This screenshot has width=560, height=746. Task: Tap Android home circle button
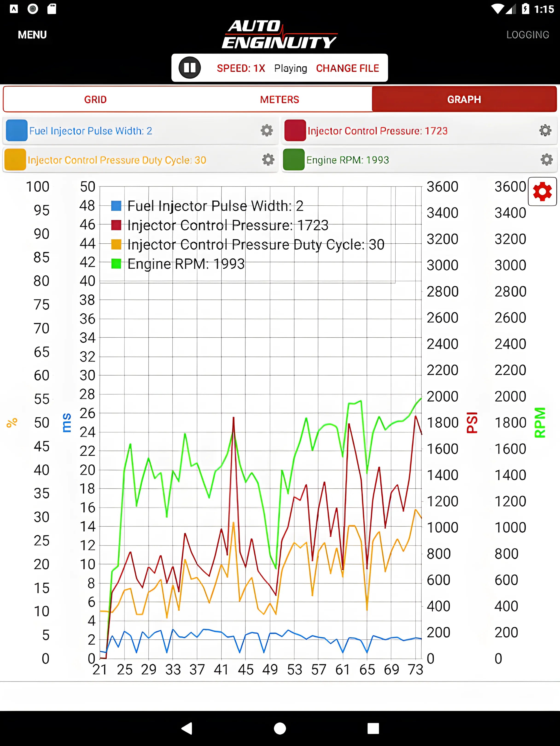click(x=280, y=728)
